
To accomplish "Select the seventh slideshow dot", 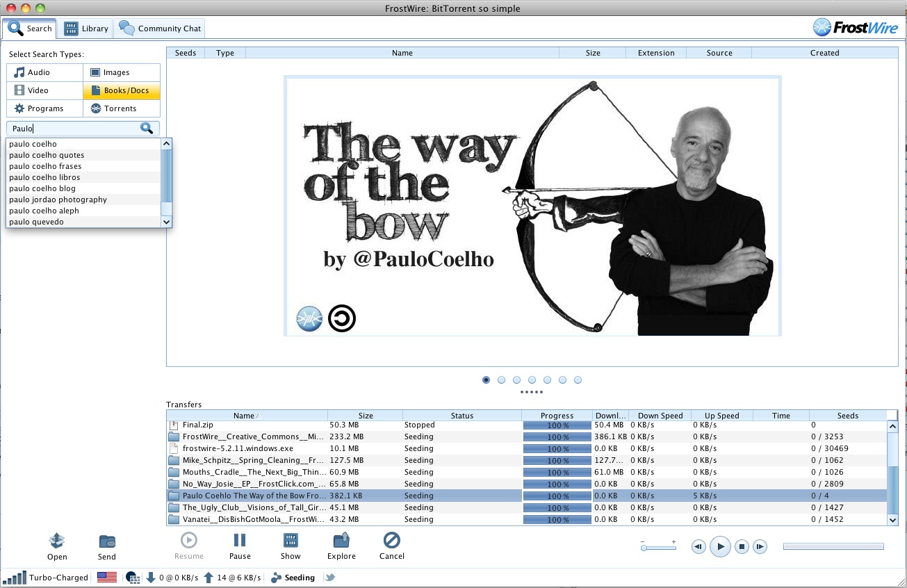I will pyautogui.click(x=578, y=379).
